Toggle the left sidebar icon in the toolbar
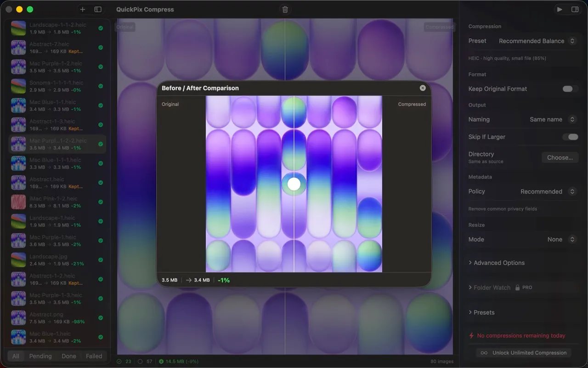 click(x=98, y=9)
